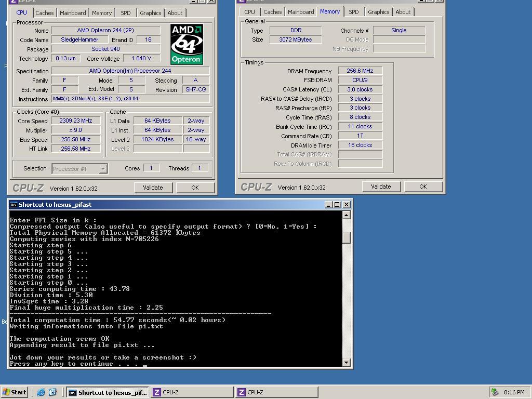Switch to Mainboard tab in right CPU-Z window
532x399 pixels.
(301, 12)
